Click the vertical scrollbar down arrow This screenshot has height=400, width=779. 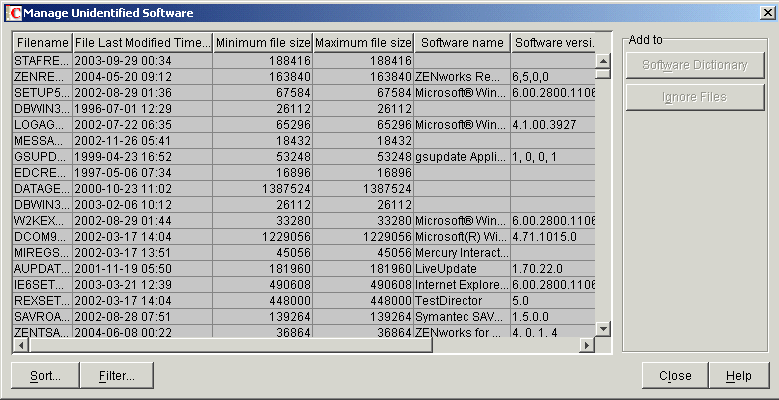(x=603, y=328)
